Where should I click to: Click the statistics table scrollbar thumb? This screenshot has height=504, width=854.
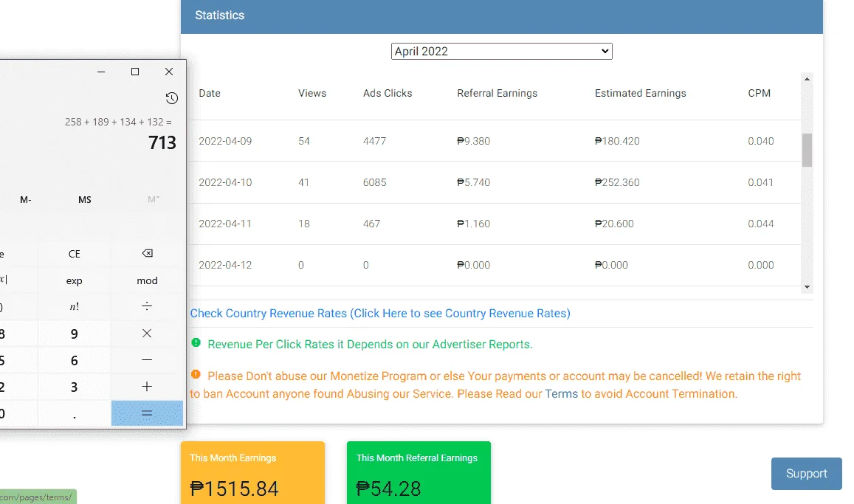click(807, 150)
